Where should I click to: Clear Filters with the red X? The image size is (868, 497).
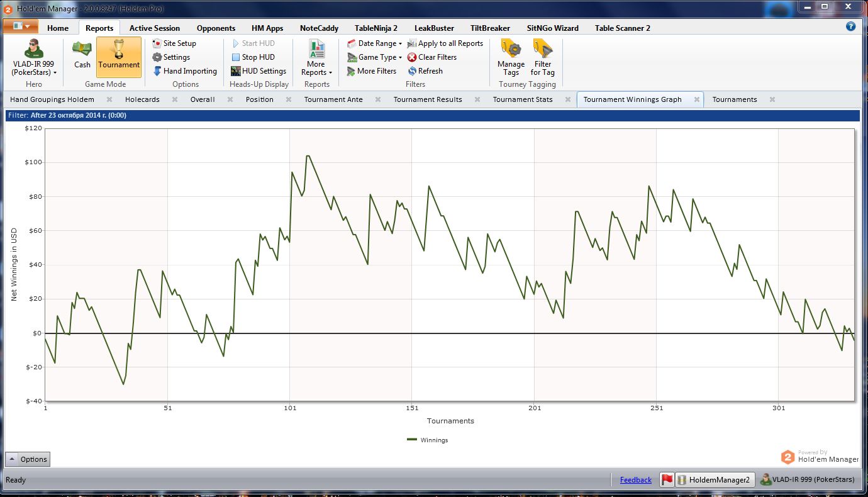(x=432, y=57)
